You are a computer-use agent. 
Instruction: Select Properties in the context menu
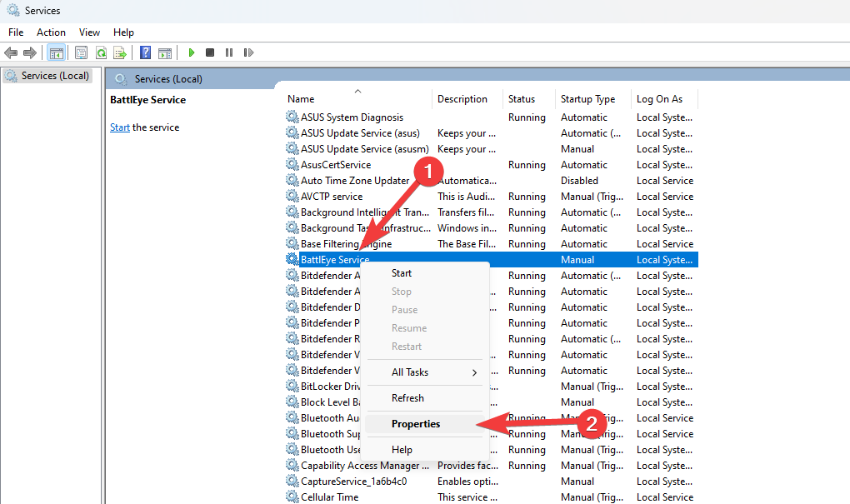[x=416, y=424]
